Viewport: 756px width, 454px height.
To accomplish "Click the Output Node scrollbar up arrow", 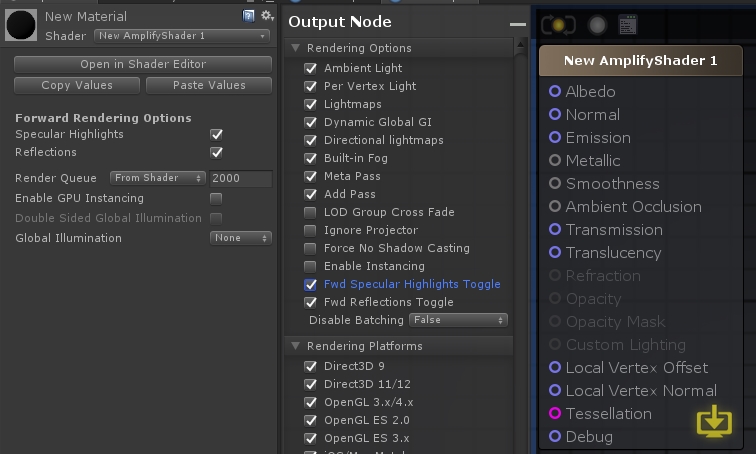I will pyautogui.click(x=520, y=46).
